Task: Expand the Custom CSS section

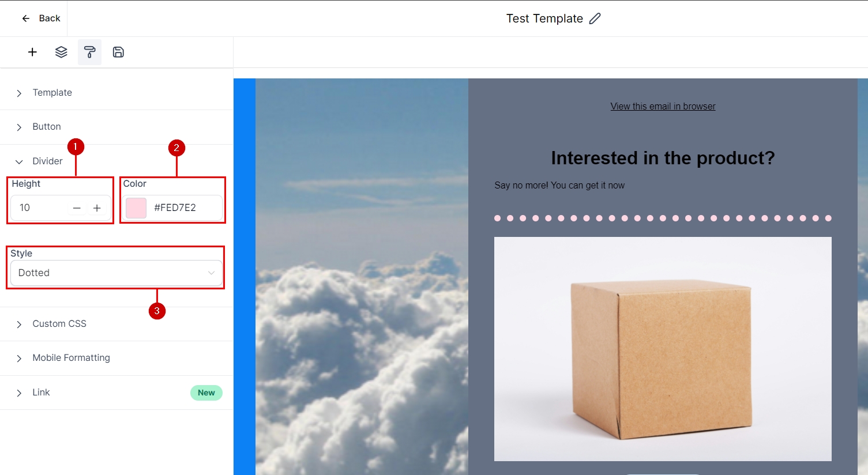Action: coord(59,324)
